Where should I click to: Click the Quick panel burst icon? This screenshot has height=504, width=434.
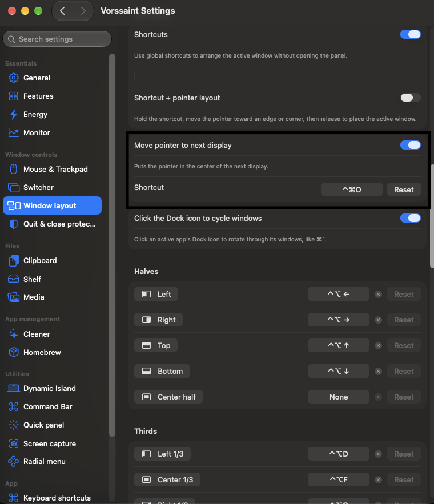pos(14,425)
